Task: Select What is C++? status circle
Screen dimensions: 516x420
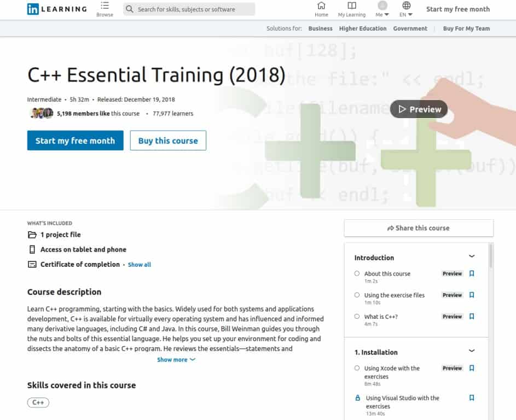Action: point(357,317)
